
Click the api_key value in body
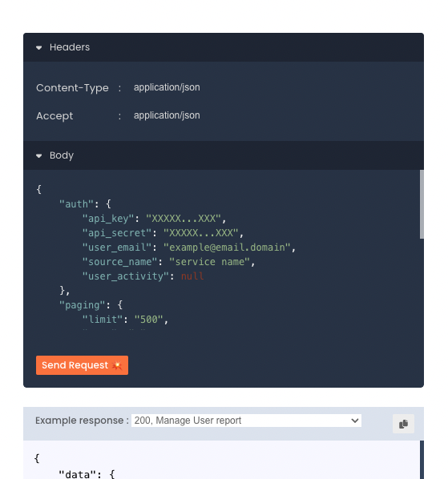pos(183,219)
